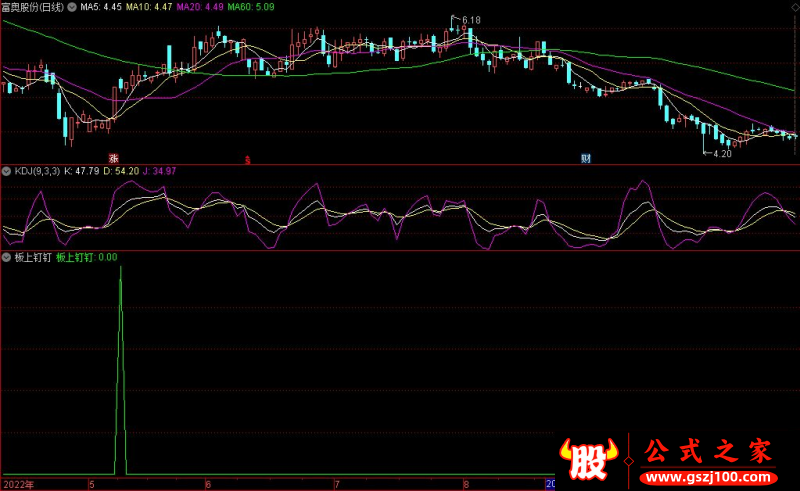The width and height of the screenshot is (800, 491).
Task: Click the red dollar sign event marker
Action: (x=248, y=158)
